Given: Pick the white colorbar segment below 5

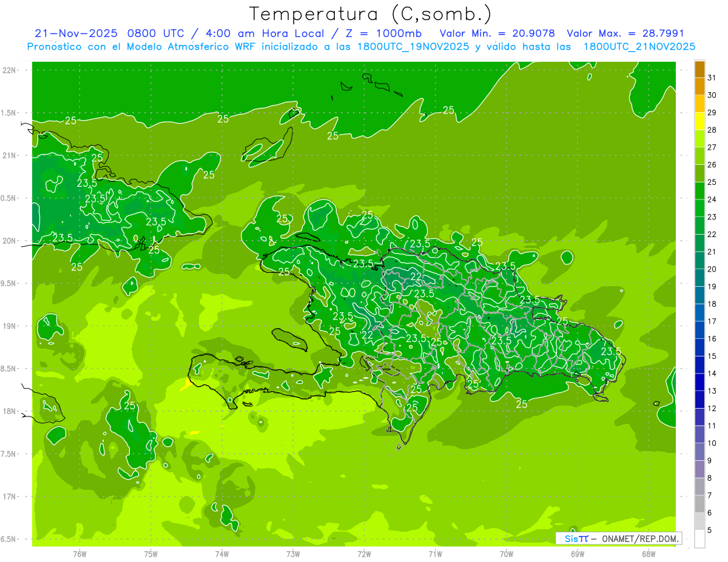Looking at the screenshot, I should 699,539.
